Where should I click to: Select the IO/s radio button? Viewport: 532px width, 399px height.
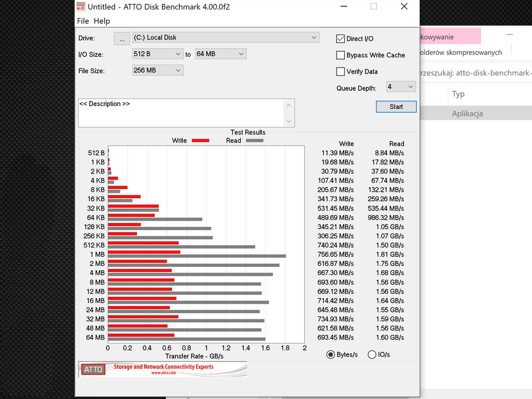click(372, 354)
